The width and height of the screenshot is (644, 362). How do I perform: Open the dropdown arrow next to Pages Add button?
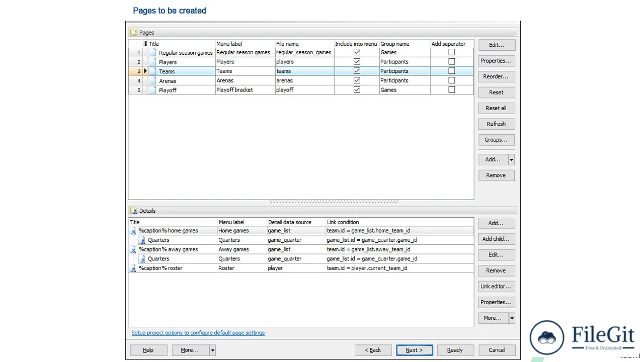[x=512, y=159]
